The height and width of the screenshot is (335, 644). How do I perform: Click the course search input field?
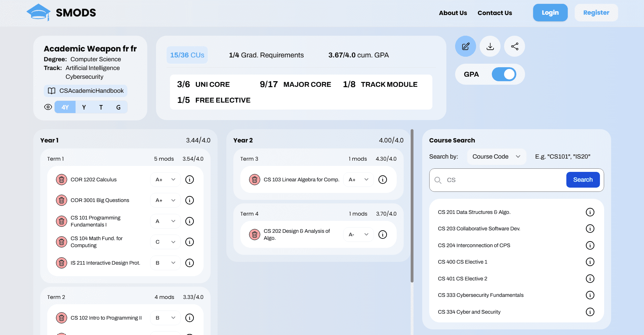[504, 180]
